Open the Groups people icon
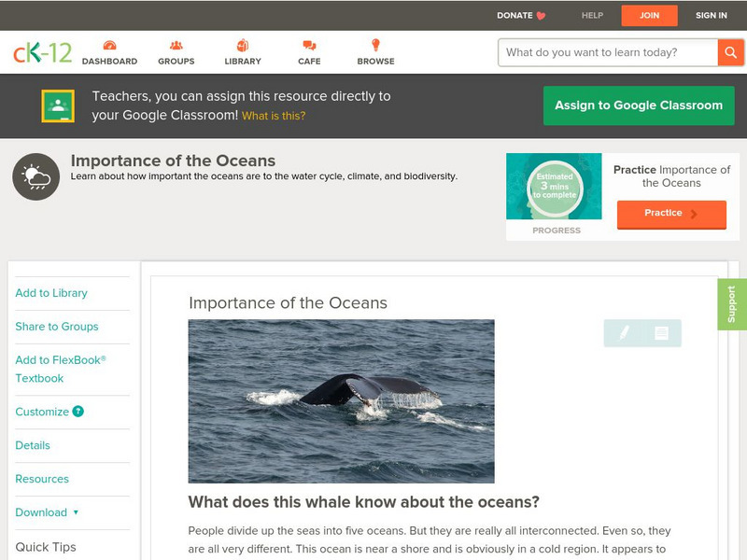The height and width of the screenshot is (560, 747). coord(176,45)
